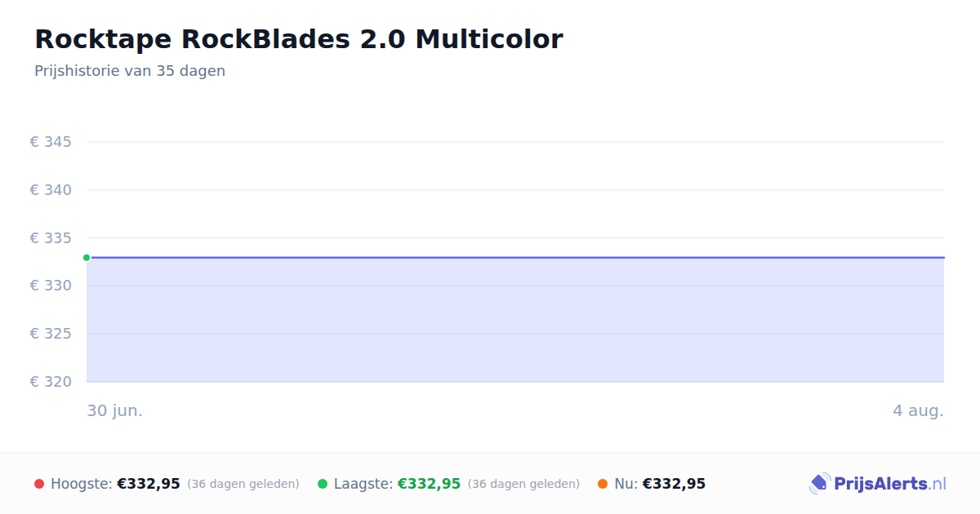Viewport: 980px width, 514px height.
Task: Click the Prijshistorie van 35 dagen subtitle
Action: click(x=130, y=71)
